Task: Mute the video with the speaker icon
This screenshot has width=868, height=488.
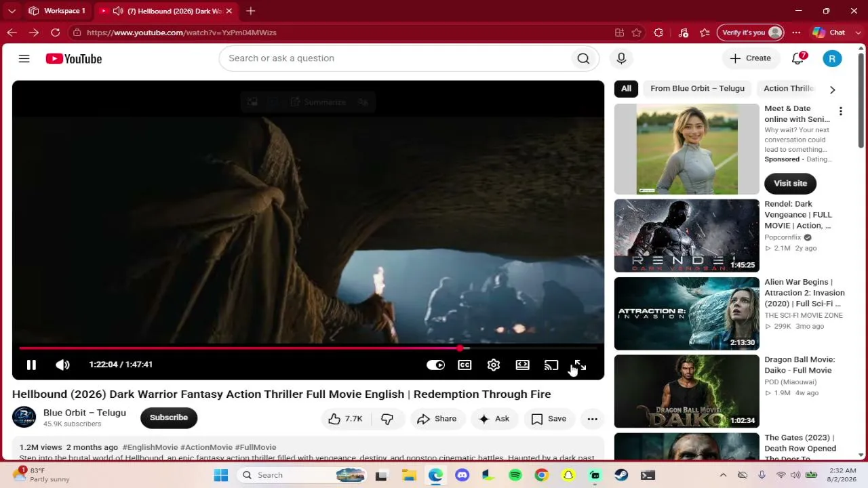Action: (x=62, y=365)
